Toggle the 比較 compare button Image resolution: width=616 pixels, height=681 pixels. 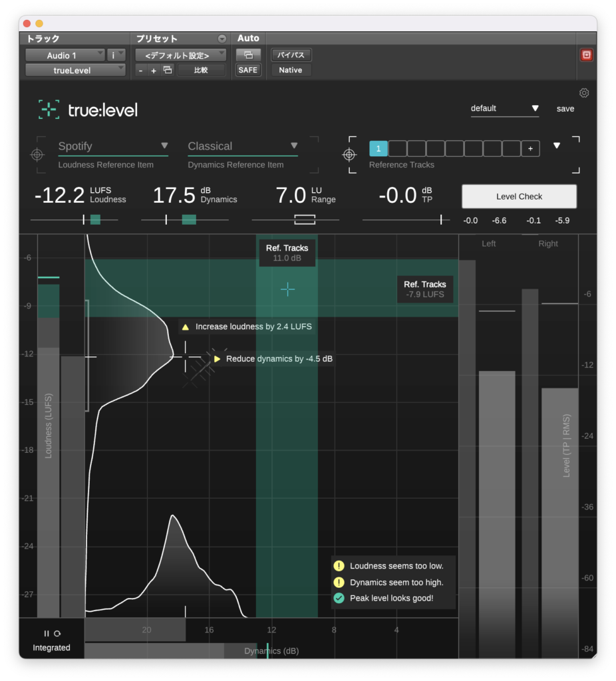point(201,70)
